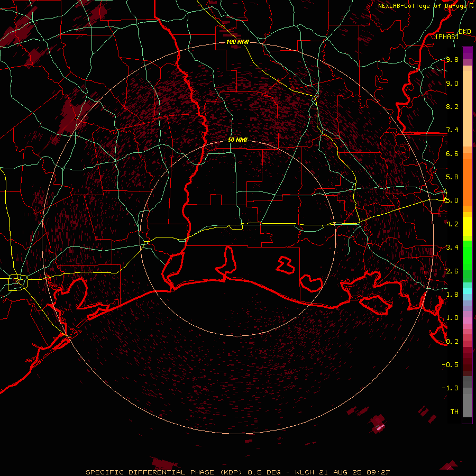This screenshot has height=476, width=476.
Task: Click the KLCH radar site identifier
Action: pyautogui.click(x=305, y=472)
